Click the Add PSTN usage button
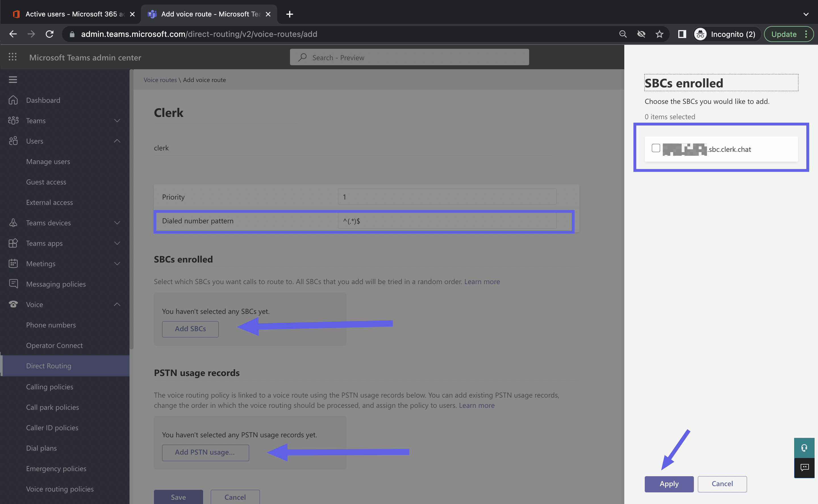The image size is (818, 504). click(205, 452)
